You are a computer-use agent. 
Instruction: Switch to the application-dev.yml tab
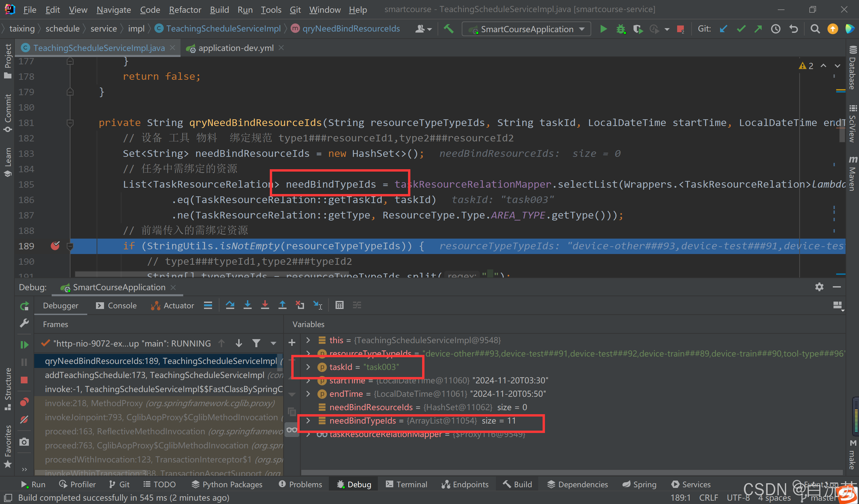point(236,48)
